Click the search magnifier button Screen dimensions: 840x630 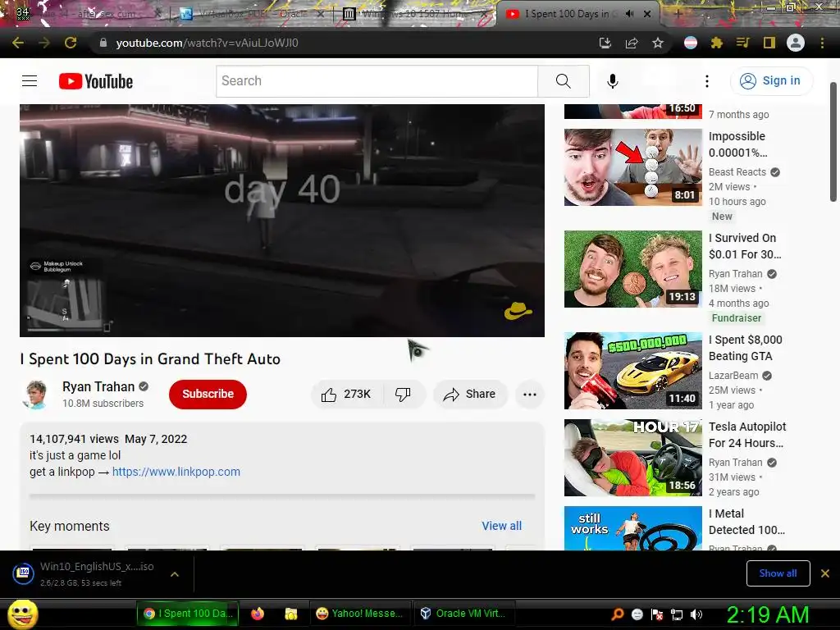(563, 81)
